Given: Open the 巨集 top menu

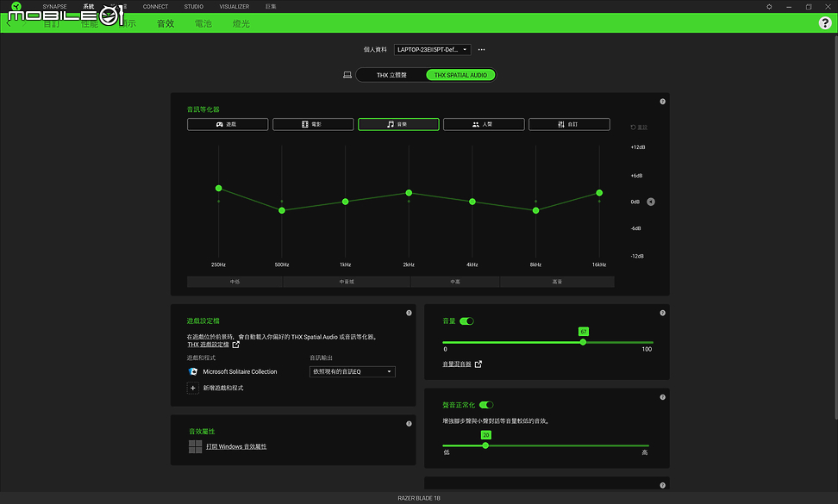Looking at the screenshot, I should click(271, 6).
